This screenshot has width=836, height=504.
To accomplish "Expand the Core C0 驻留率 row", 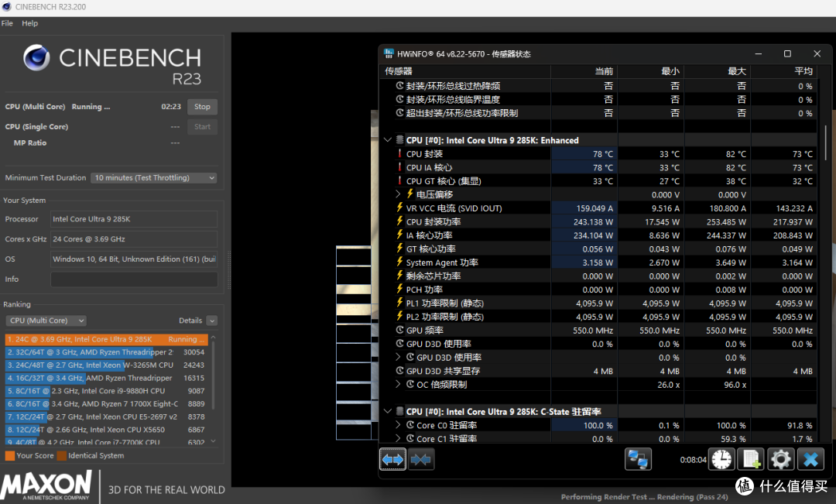I will point(398,424).
